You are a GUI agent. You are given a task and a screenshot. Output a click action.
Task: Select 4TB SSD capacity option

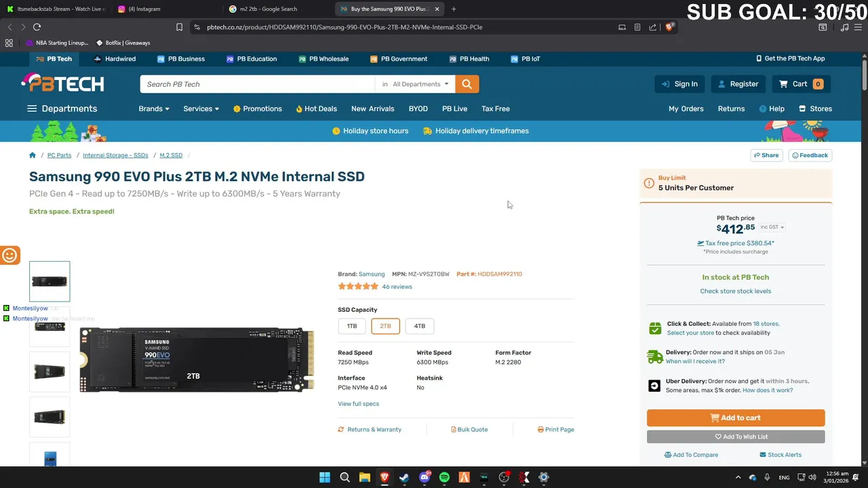pos(420,326)
